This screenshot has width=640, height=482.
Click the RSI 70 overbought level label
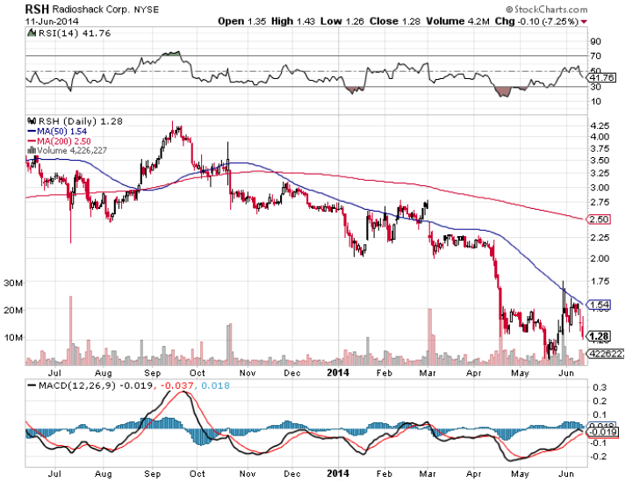point(596,56)
